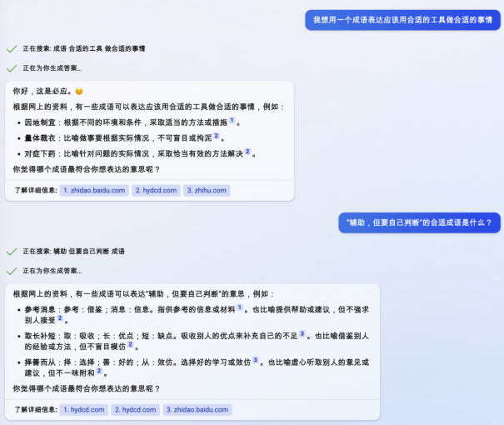The height and width of the screenshot is (425, 504).
Task: Open citation 3 in 取长补短 definition
Action: tap(302, 334)
